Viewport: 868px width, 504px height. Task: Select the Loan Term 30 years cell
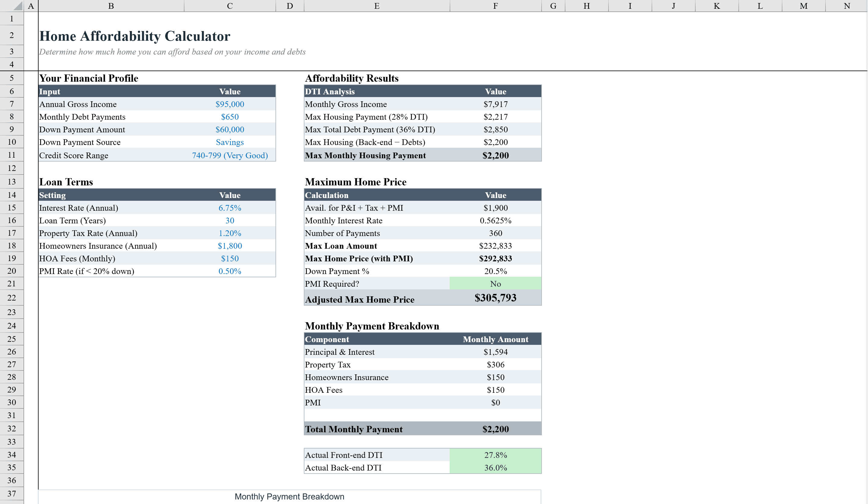229,220
